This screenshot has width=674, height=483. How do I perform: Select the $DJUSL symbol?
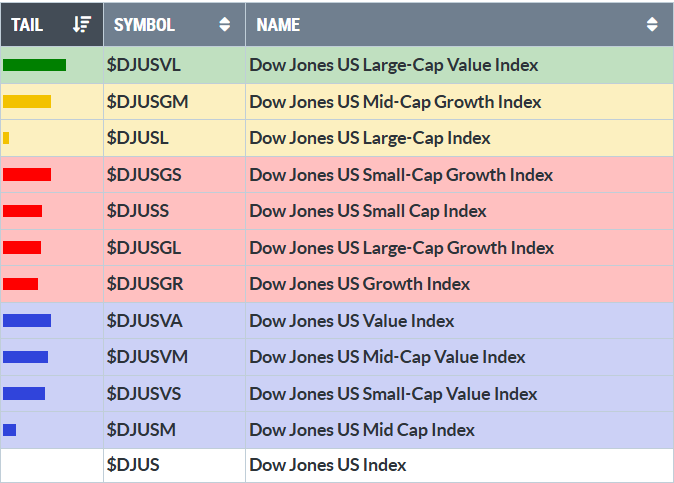click(x=139, y=138)
